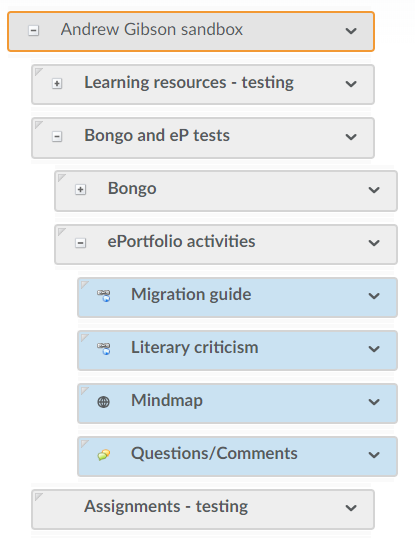Image resolution: width=415 pixels, height=538 pixels.
Task: Expand the Learning resources - testing module
Action: coord(57,83)
